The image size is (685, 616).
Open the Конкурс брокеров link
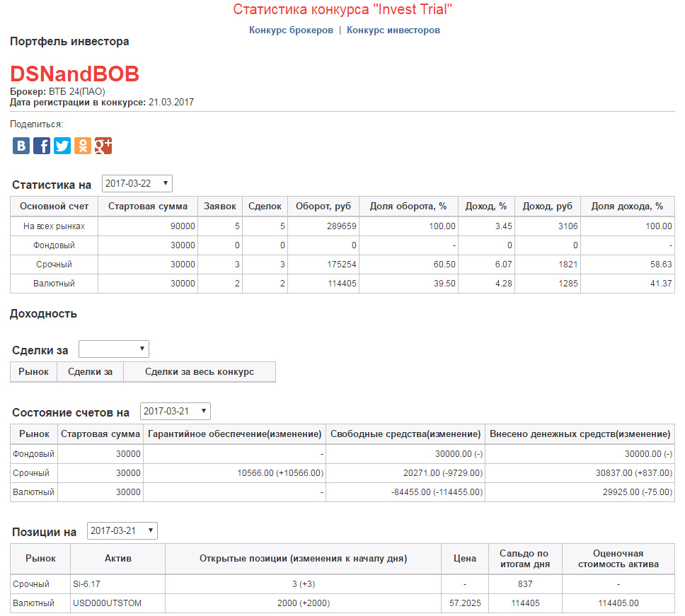point(291,30)
